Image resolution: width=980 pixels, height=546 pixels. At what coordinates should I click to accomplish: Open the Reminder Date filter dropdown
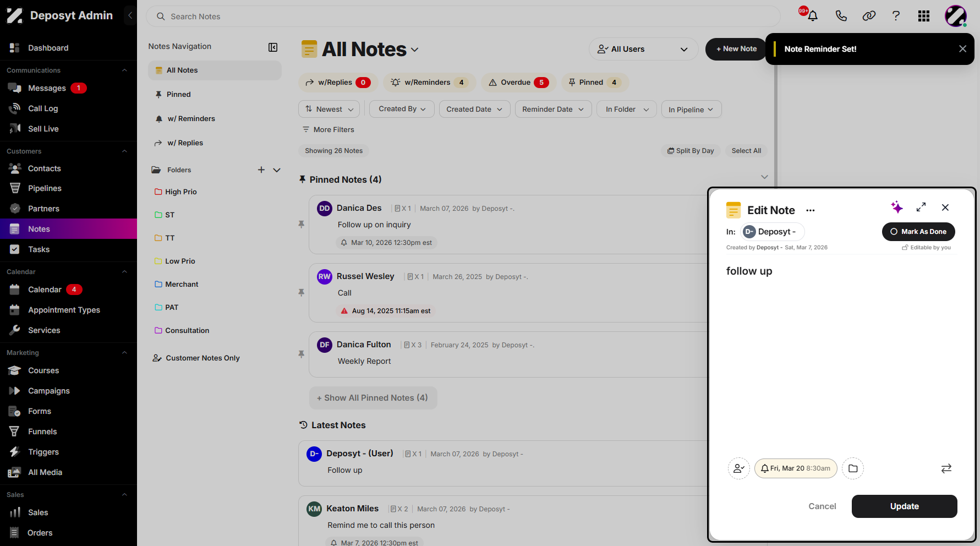point(554,109)
